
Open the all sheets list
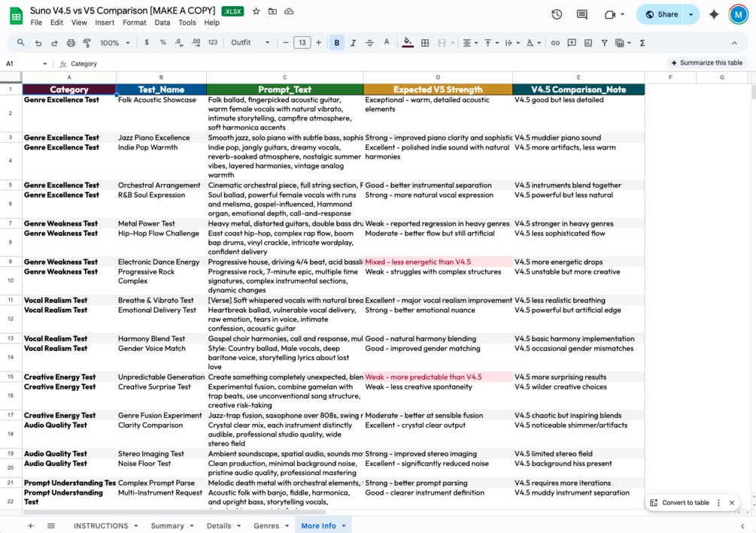(x=51, y=525)
